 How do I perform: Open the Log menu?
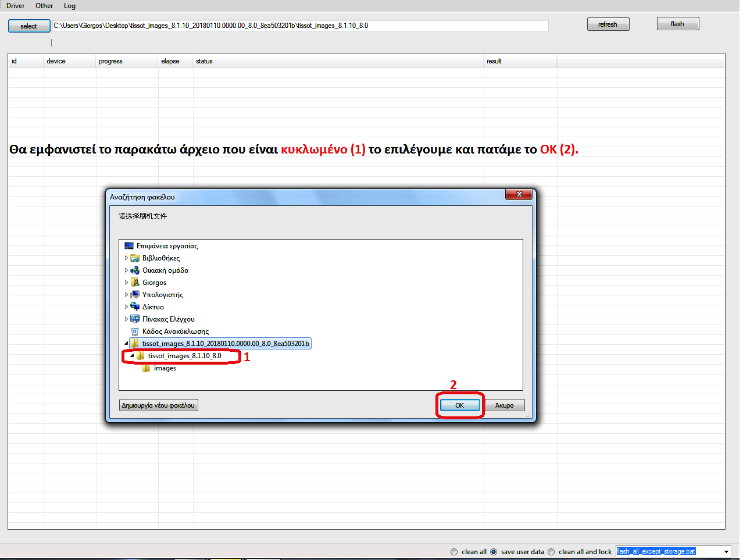[70, 6]
